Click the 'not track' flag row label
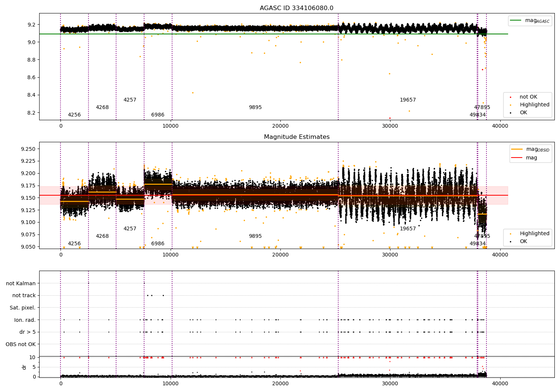 coord(24,296)
